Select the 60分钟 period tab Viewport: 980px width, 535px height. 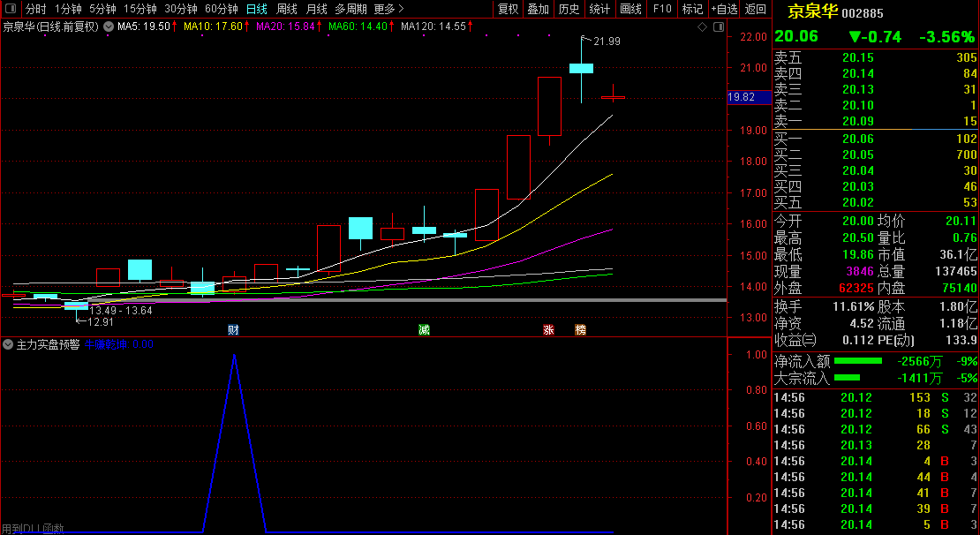(x=222, y=9)
